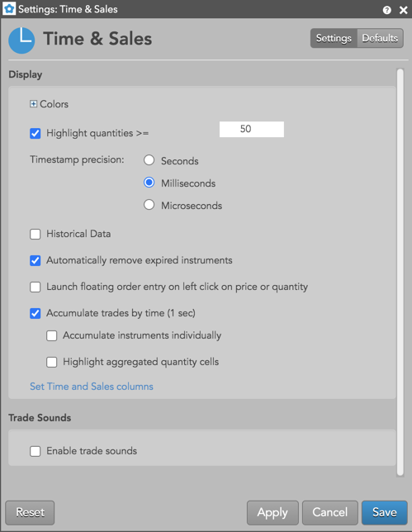Open Set Time and Sales columns link
412x532 pixels.
point(92,387)
